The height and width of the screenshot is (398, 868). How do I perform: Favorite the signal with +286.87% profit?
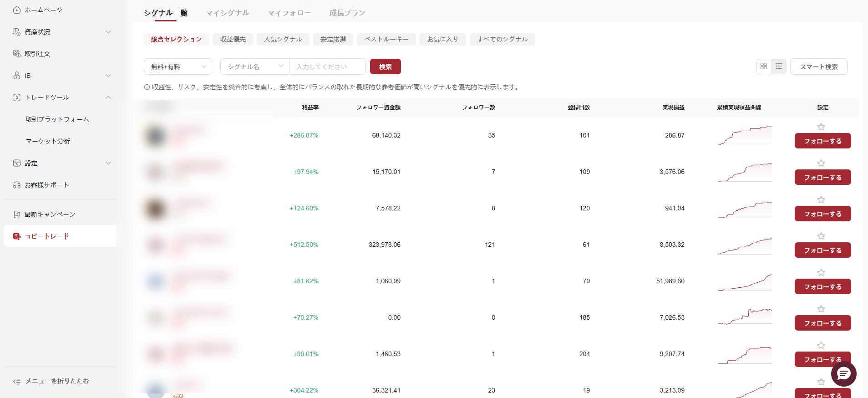coord(821,127)
